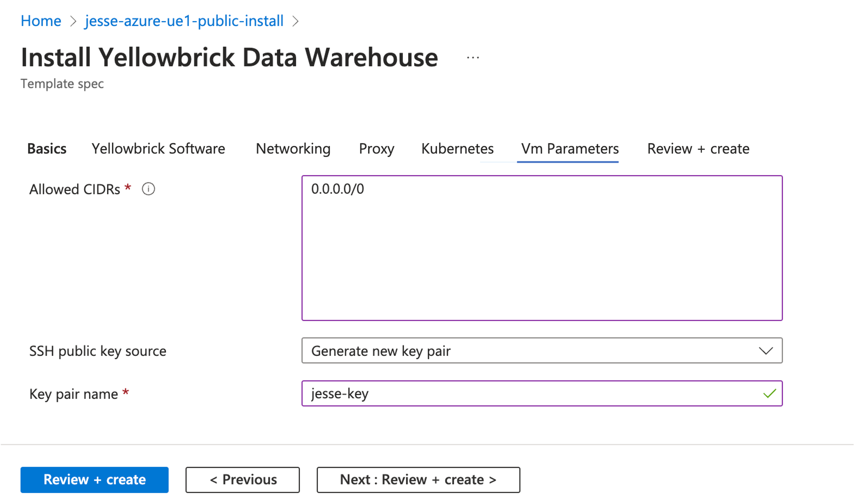Open jesse-azure-ue1-public-install breadcrumb link
The height and width of the screenshot is (504, 854).
point(184,21)
